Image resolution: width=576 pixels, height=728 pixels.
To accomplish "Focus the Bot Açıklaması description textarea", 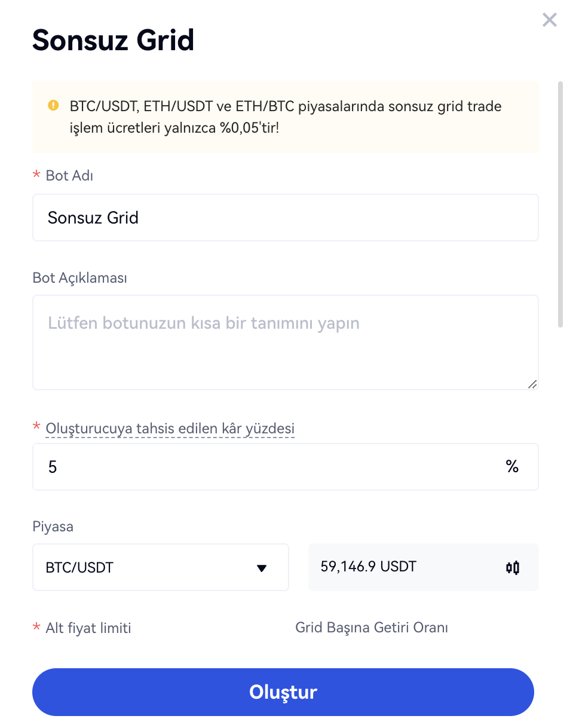I will pyautogui.click(x=285, y=342).
